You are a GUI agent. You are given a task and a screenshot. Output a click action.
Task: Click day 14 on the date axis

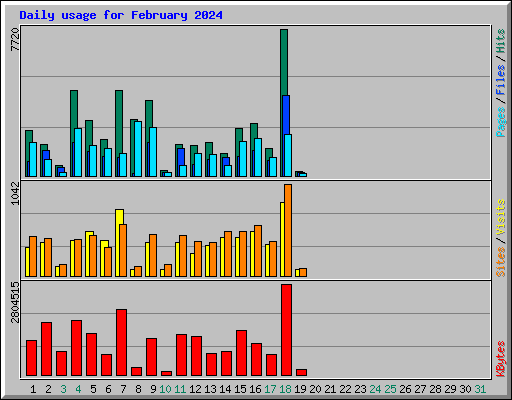tap(225, 389)
